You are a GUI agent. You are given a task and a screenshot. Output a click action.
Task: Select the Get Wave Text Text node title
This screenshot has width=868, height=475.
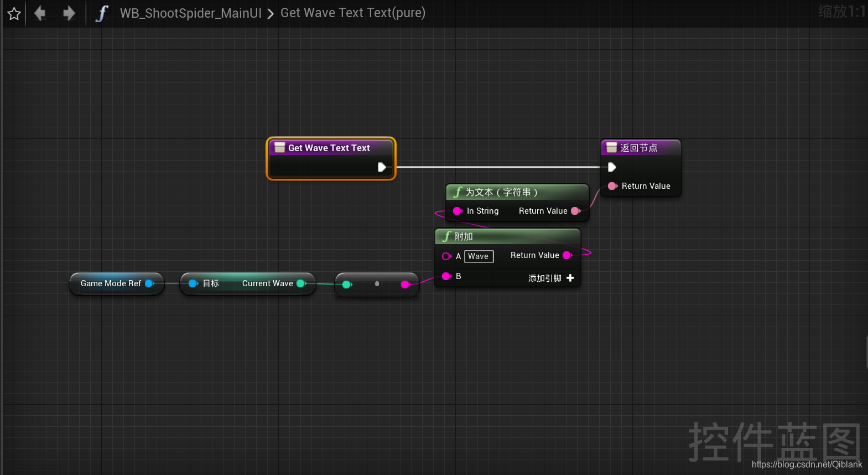coord(329,148)
